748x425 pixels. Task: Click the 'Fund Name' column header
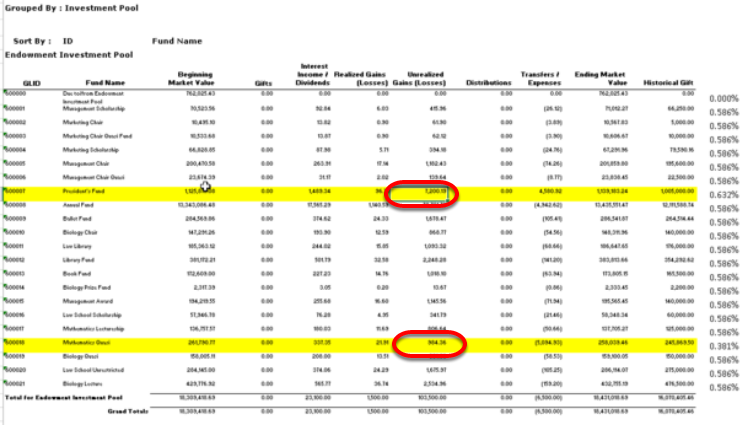coord(105,83)
